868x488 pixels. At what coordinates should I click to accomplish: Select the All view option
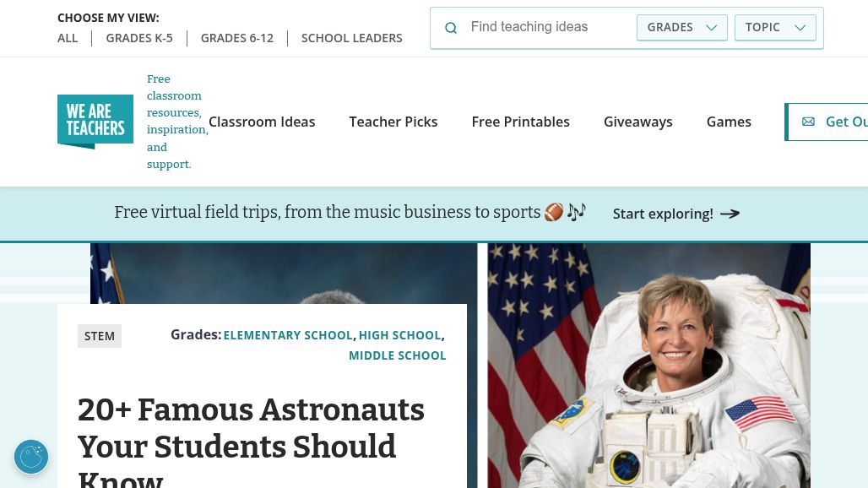click(68, 38)
